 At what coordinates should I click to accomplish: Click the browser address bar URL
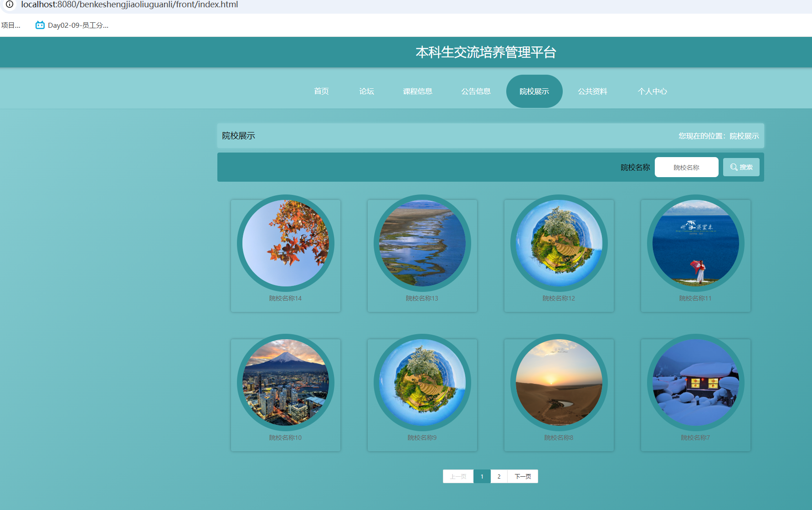click(x=129, y=5)
